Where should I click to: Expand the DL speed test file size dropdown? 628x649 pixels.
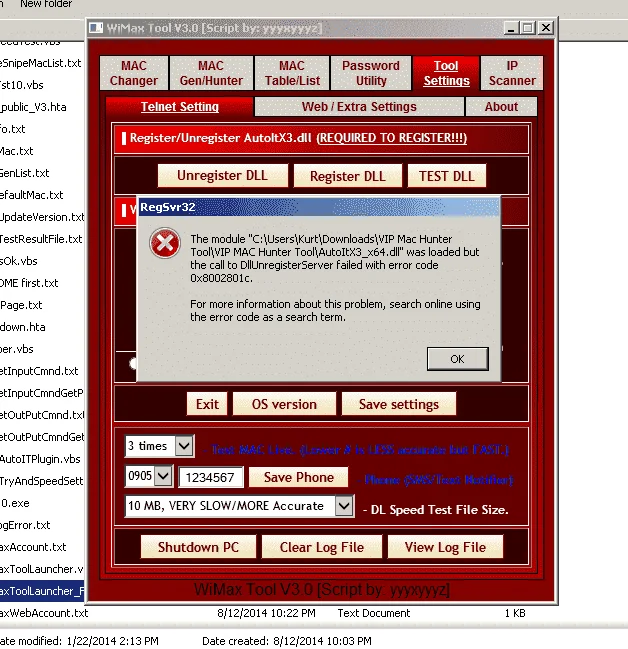[x=344, y=506]
